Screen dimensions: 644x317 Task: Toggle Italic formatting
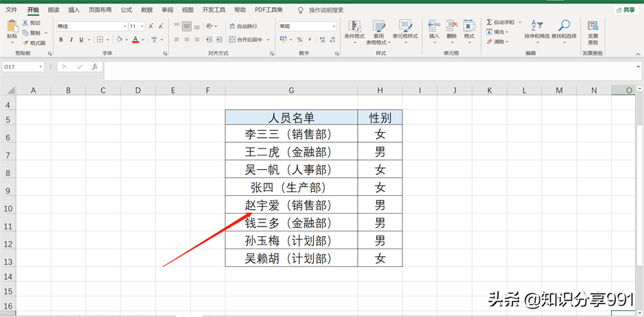(71, 40)
